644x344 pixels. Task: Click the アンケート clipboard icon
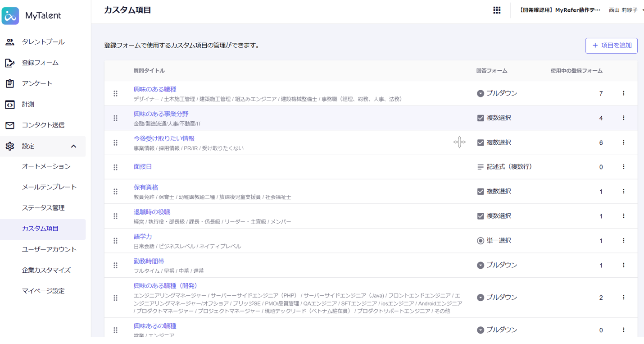(9, 83)
